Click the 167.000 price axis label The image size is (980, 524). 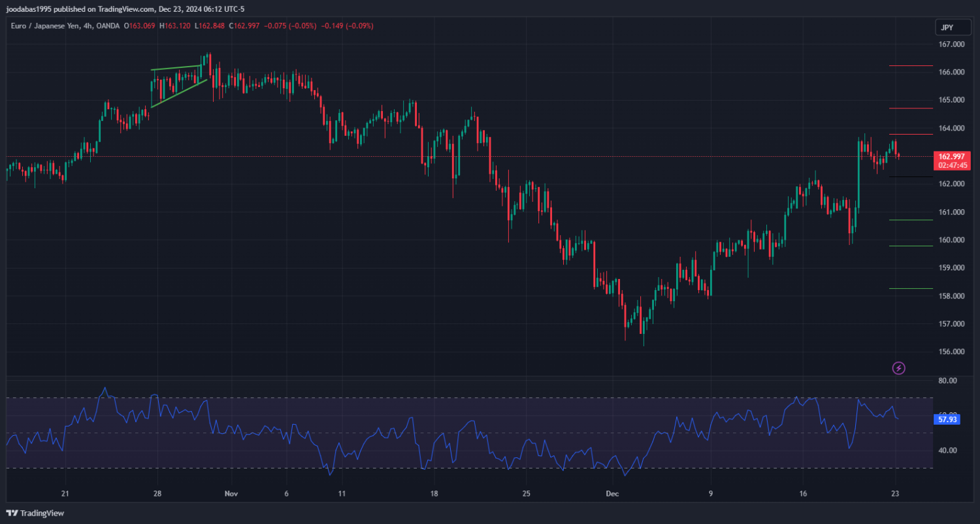pos(952,44)
